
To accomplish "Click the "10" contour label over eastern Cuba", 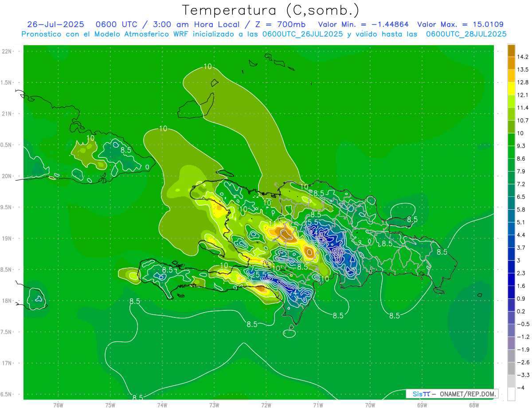I will click(x=90, y=138).
